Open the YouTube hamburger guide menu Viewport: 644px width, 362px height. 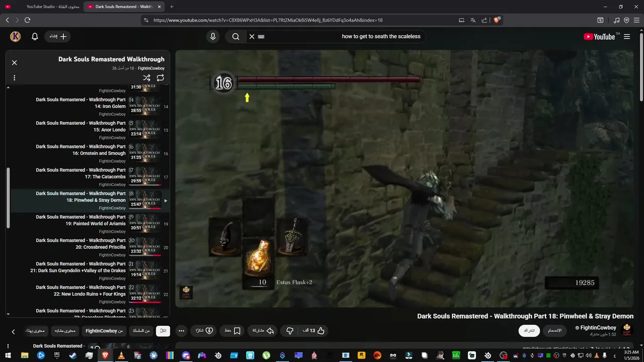[x=627, y=36]
